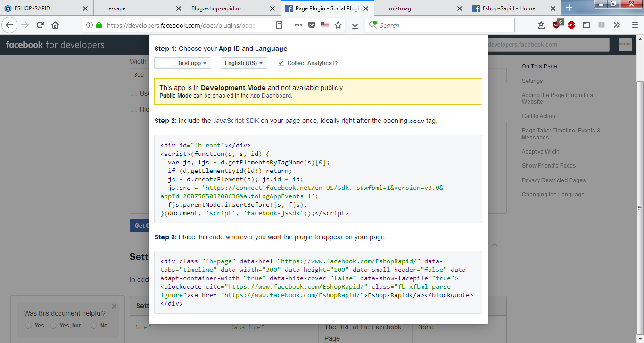Open library toolbar icon
Screen dimensions: 644x343
[602, 25]
